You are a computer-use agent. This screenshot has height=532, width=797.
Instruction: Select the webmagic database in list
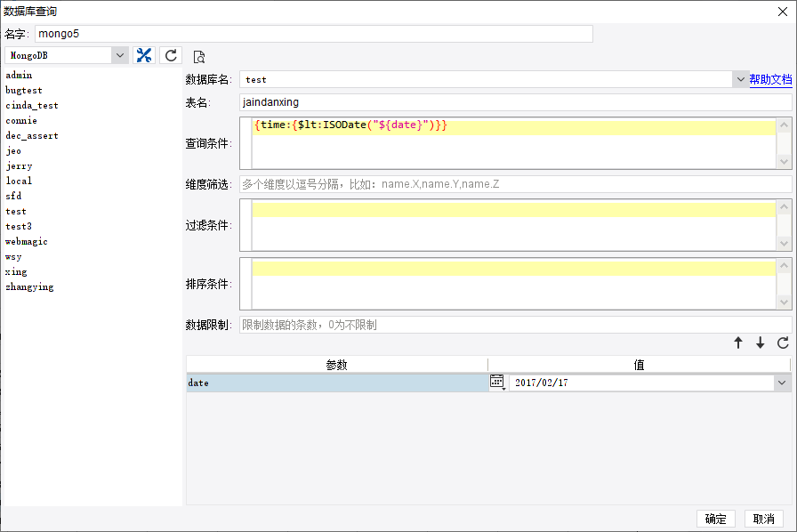tap(27, 241)
